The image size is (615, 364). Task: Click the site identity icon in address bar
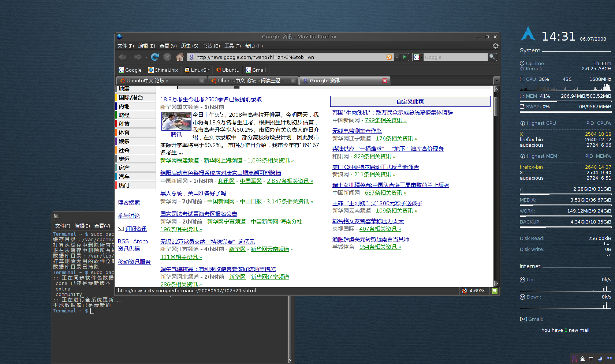pyautogui.click(x=191, y=57)
